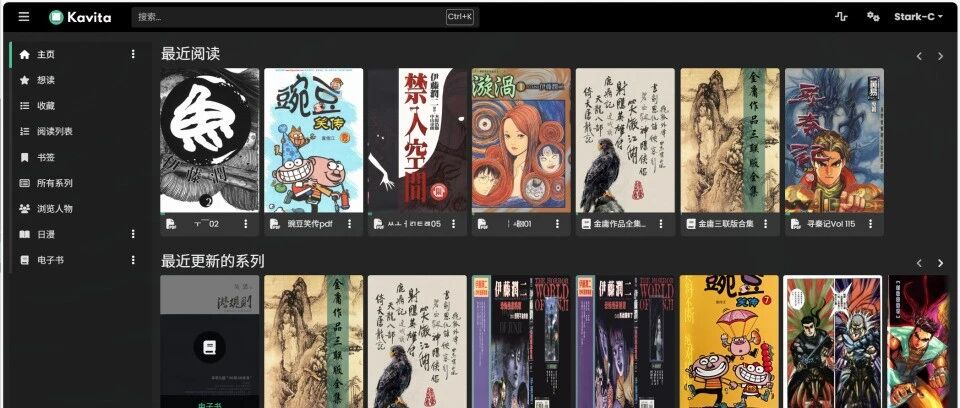
Task: Focus the 搜索 search field
Action: click(305, 17)
